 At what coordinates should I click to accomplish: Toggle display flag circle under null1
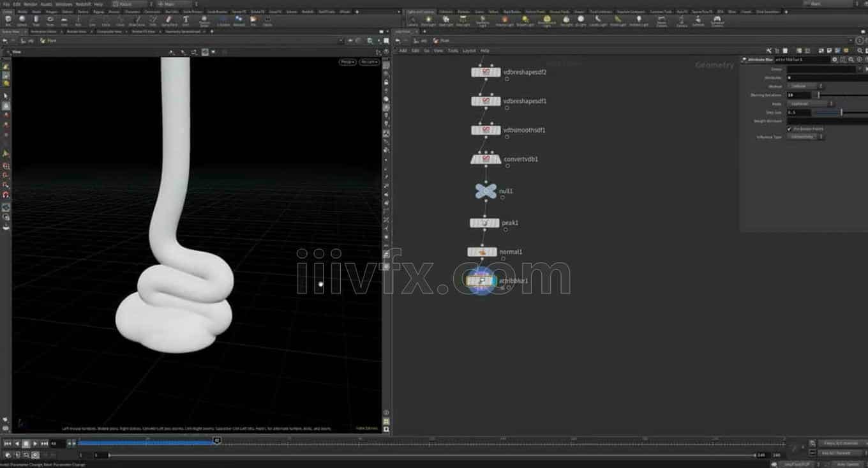coord(502,197)
